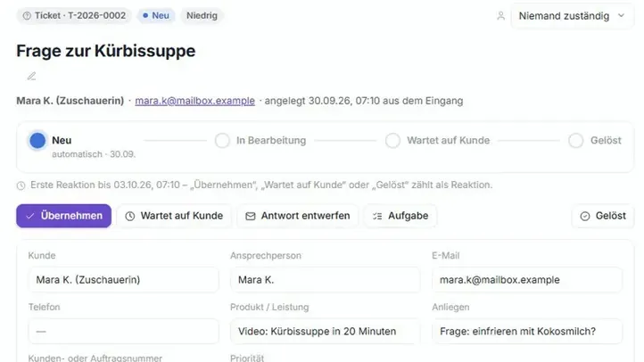Select Gelöst step in status tracker

595,140
